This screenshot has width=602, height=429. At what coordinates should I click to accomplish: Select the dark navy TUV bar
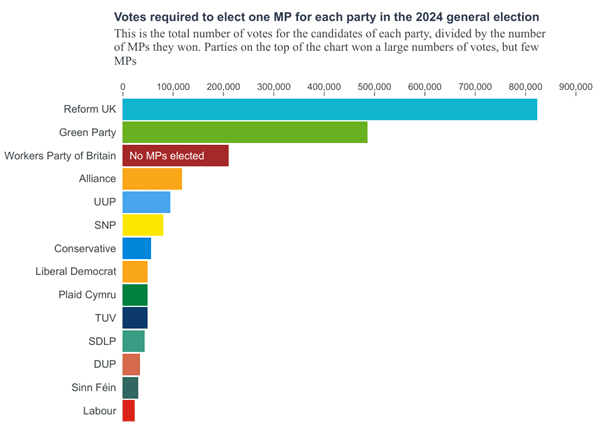pos(135,318)
